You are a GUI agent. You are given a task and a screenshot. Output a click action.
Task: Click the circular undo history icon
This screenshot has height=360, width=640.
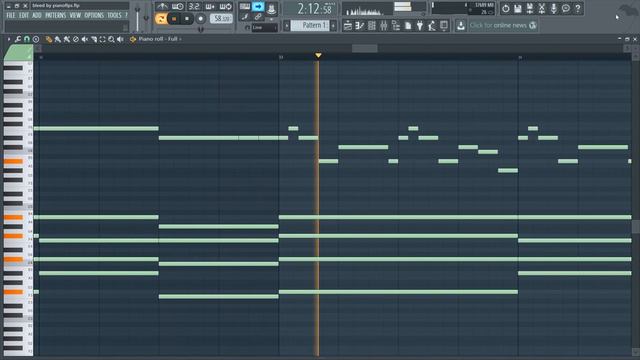tap(506, 8)
